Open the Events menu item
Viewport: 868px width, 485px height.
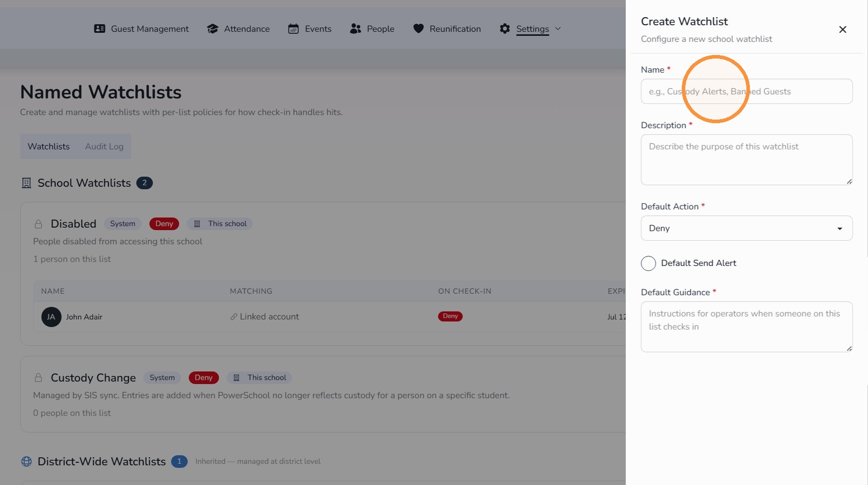318,29
